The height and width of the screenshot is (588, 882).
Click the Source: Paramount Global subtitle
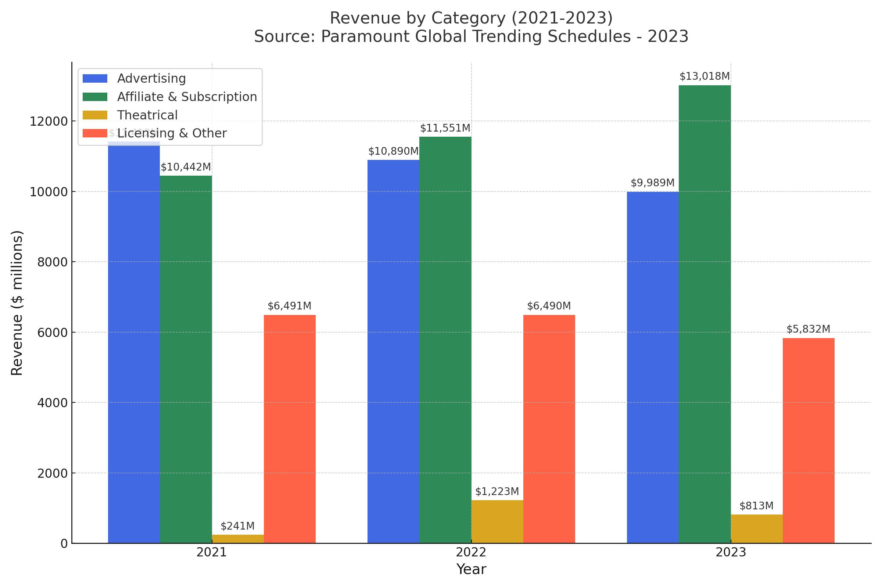click(472, 37)
